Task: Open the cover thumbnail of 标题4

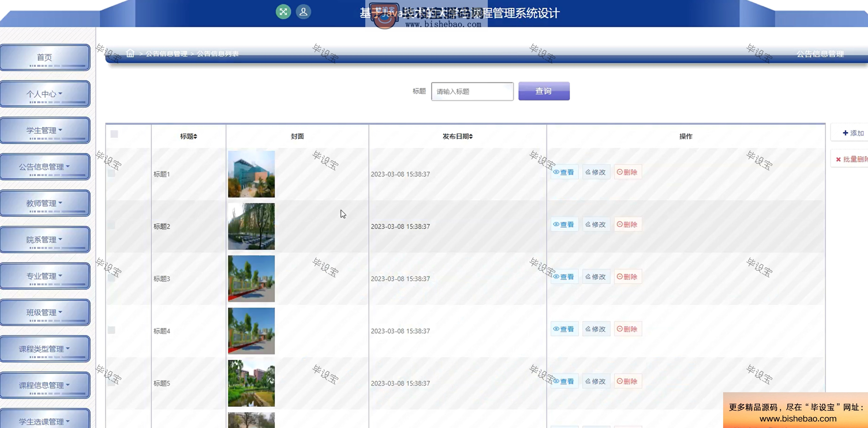Action: point(252,331)
